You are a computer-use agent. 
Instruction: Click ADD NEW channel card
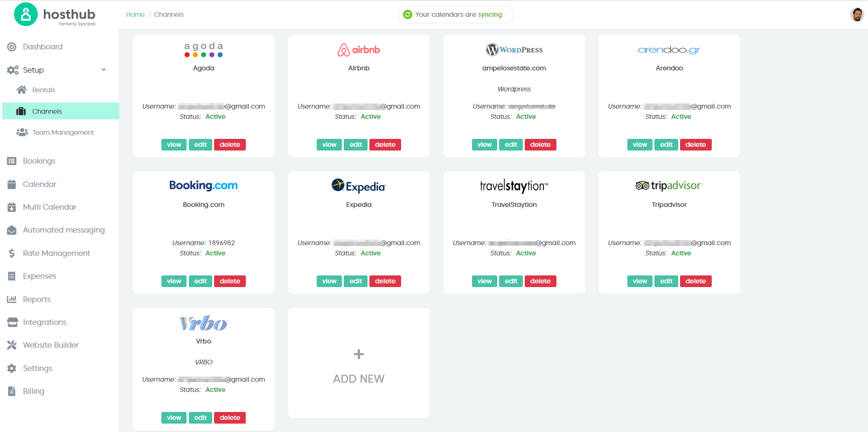[359, 363]
